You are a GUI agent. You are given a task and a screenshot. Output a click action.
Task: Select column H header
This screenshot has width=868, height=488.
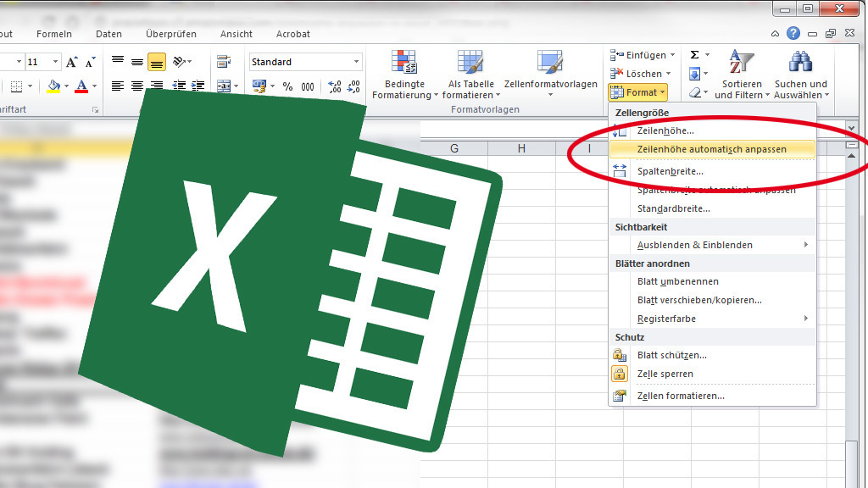tap(521, 148)
